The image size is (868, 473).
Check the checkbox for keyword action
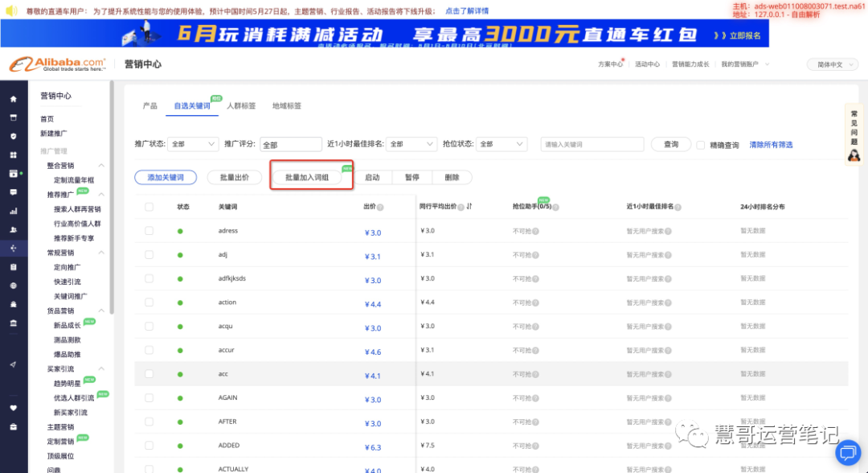tap(148, 302)
